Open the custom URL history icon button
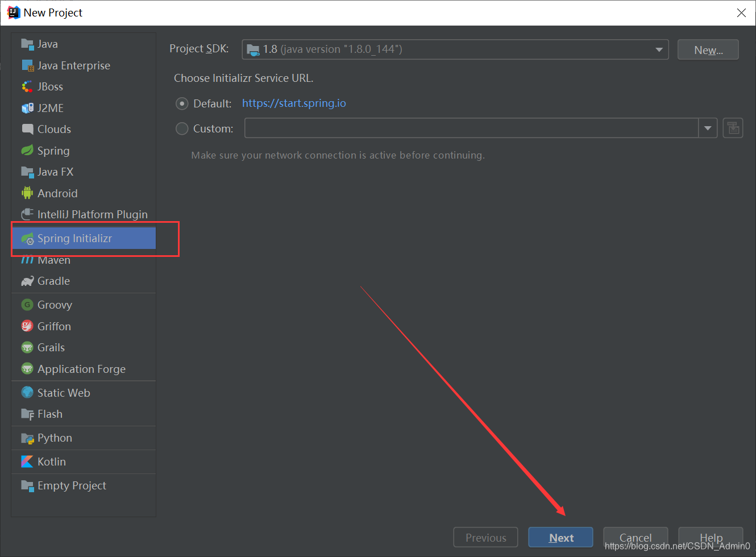Image resolution: width=756 pixels, height=557 pixels. pyautogui.click(x=733, y=128)
